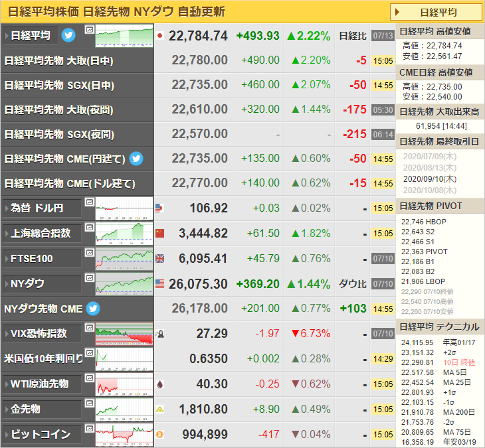Click the 上海総合指数 button label

coord(42,234)
